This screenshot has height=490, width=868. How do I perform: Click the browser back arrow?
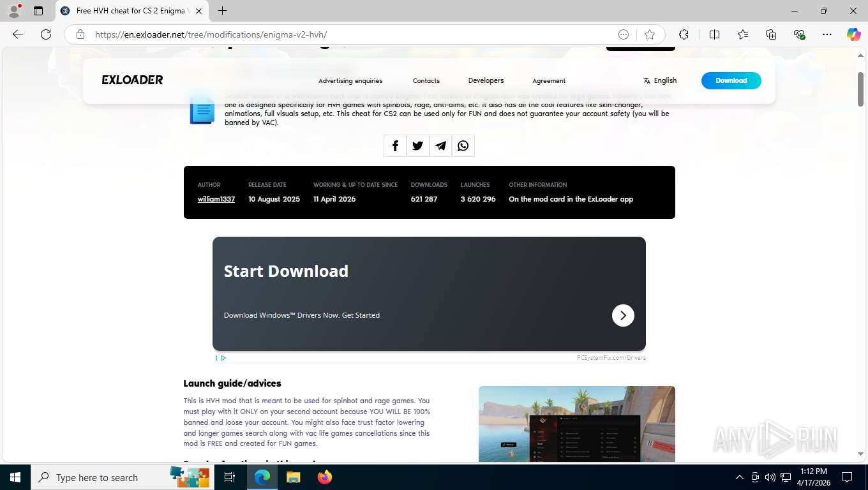click(x=18, y=34)
